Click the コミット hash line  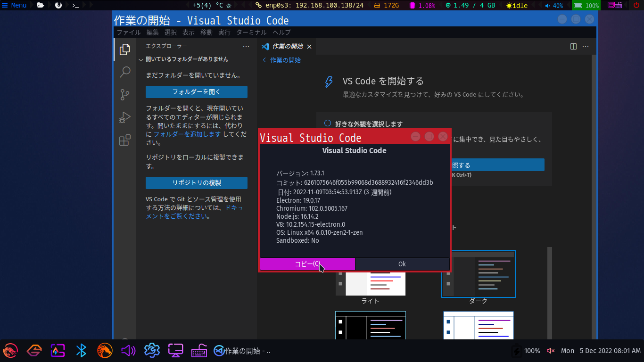(x=355, y=182)
